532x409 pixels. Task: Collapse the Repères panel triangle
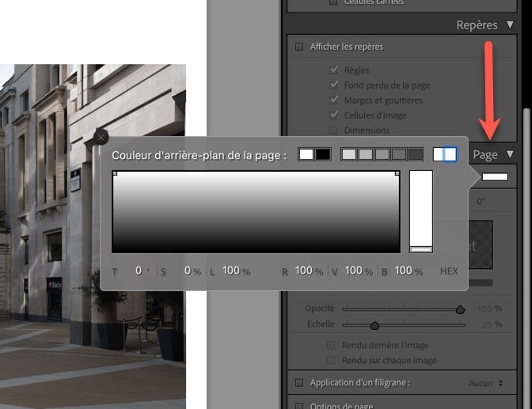(x=511, y=25)
